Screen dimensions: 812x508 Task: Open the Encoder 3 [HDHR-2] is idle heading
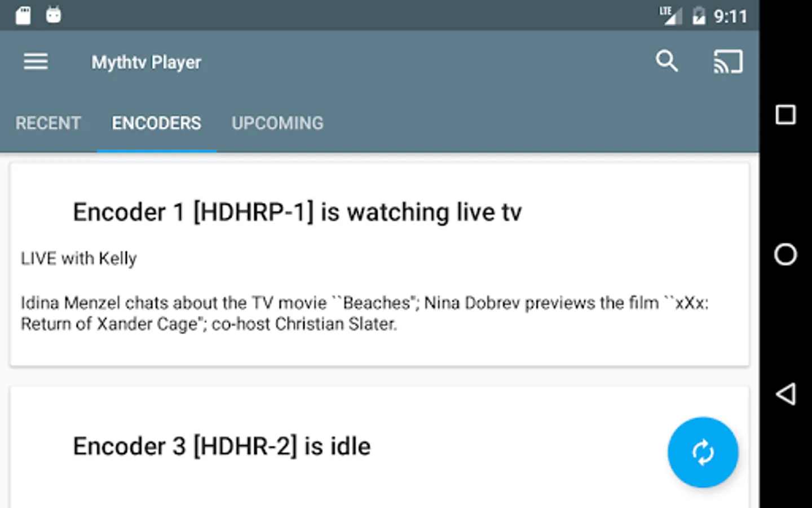[x=222, y=446]
